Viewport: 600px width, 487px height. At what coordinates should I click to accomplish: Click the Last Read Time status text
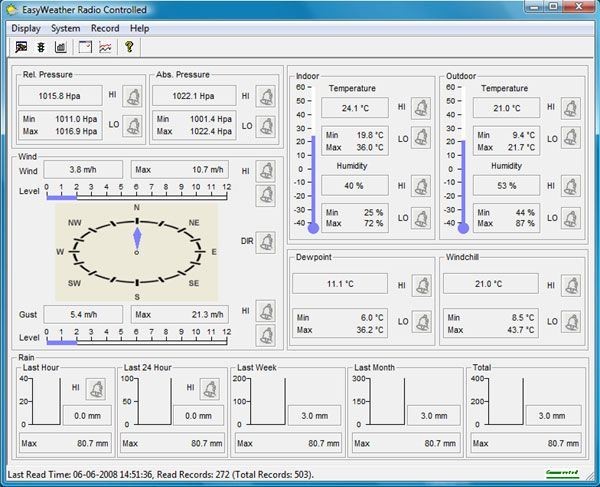pos(161,474)
